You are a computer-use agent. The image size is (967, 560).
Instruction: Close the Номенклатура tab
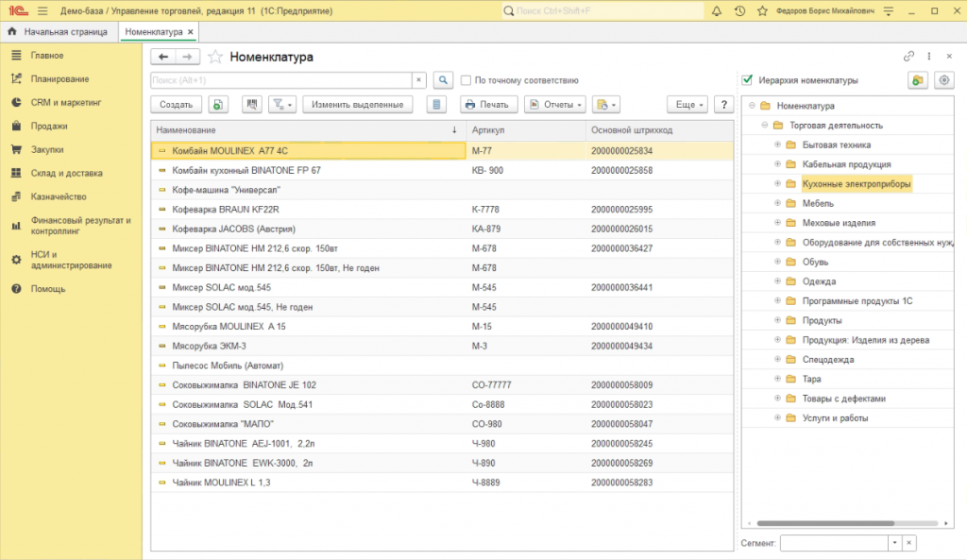pyautogui.click(x=191, y=31)
